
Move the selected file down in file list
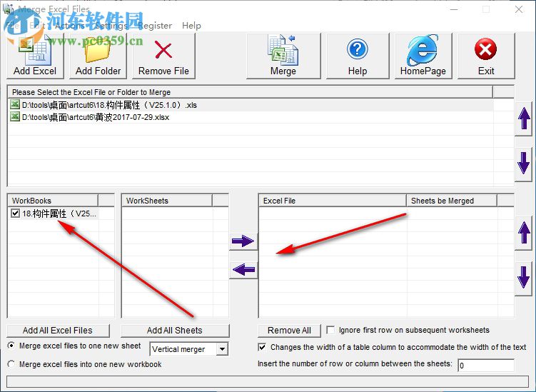pos(524,164)
